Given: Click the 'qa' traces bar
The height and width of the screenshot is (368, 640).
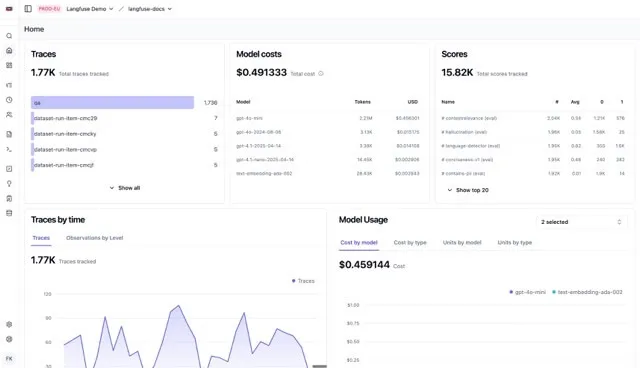Looking at the screenshot, I should [112, 103].
